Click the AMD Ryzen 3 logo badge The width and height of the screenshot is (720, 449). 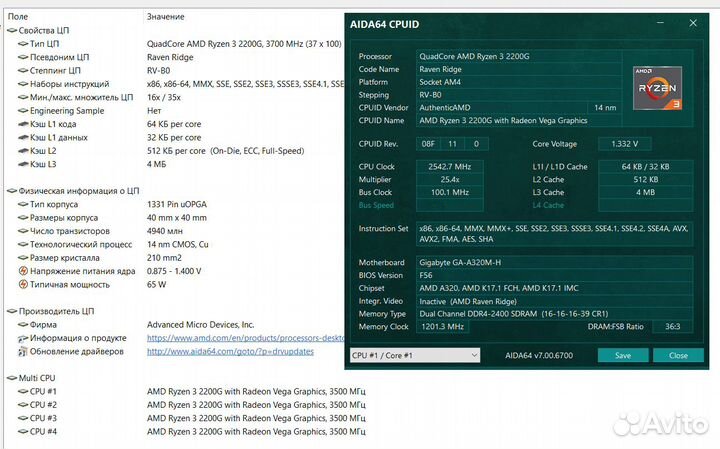pyautogui.click(x=657, y=88)
